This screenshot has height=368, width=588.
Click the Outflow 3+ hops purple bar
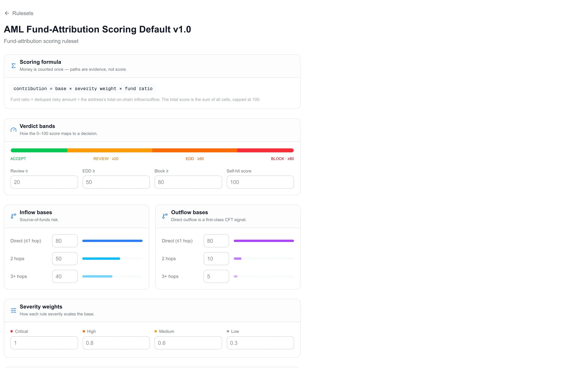coord(236,276)
